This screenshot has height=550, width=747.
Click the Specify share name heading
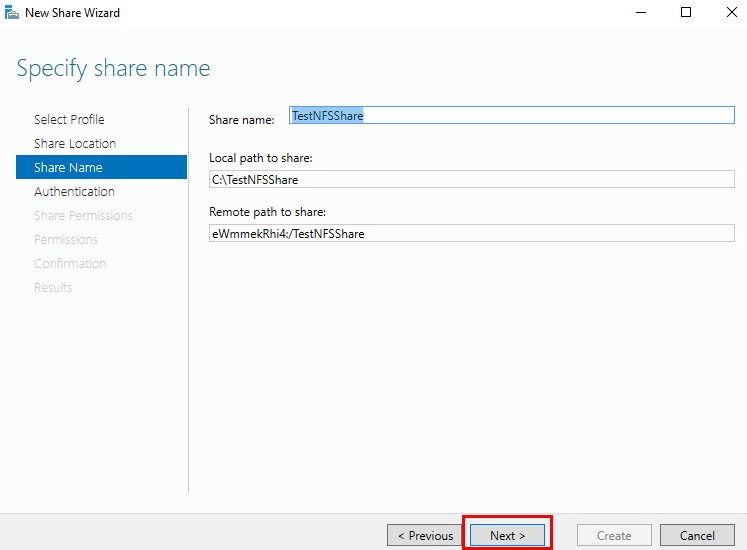[114, 69]
